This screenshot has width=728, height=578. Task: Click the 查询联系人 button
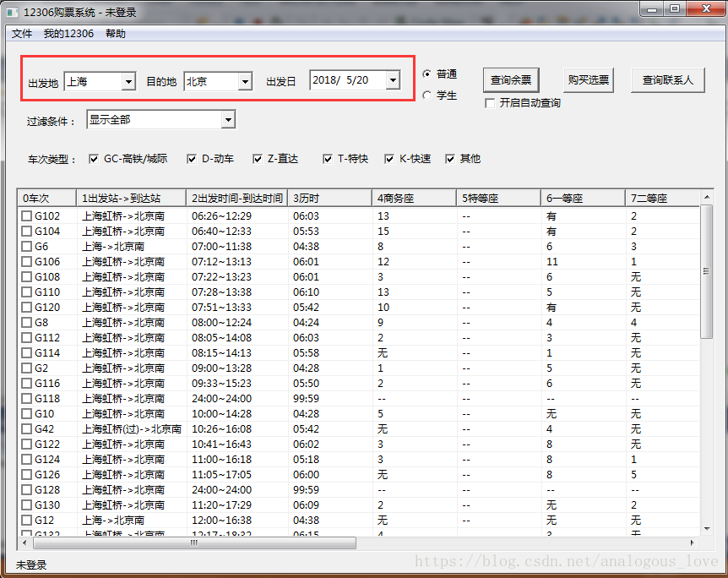pos(668,80)
